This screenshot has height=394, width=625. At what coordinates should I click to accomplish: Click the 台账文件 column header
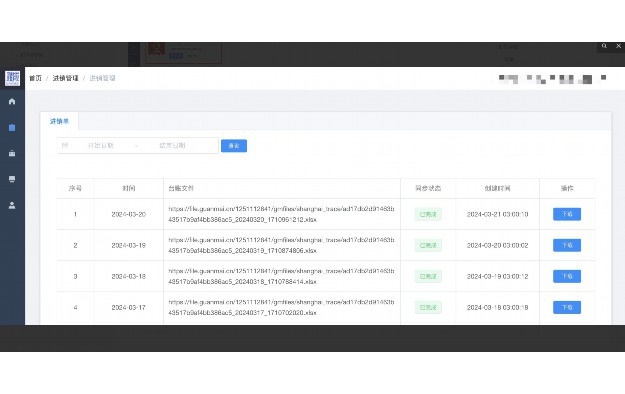click(x=181, y=188)
